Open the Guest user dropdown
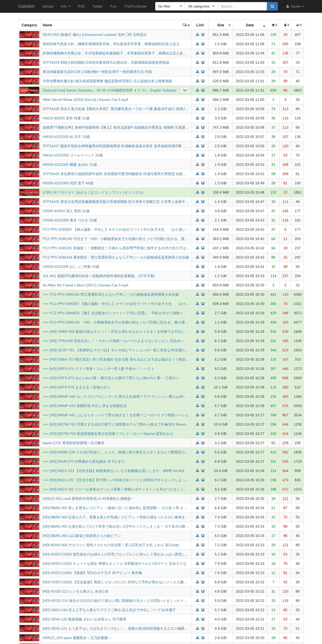Image resolution: width=322 pixels, height=644 pixels. pos(295,6)
